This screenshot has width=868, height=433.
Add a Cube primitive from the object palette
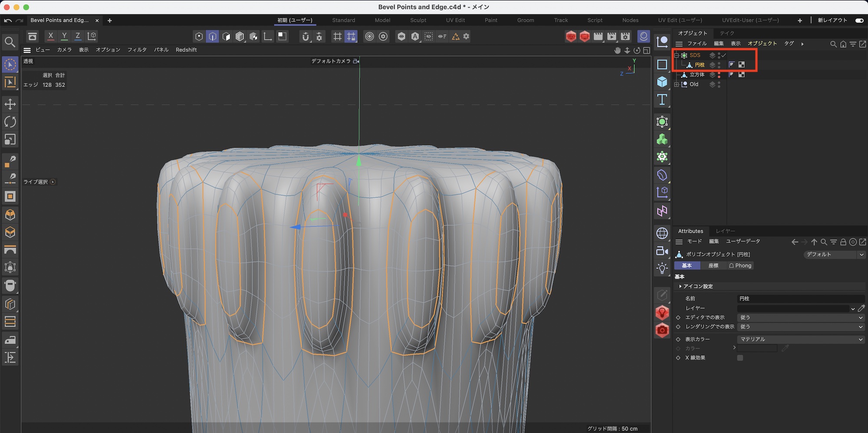(662, 82)
